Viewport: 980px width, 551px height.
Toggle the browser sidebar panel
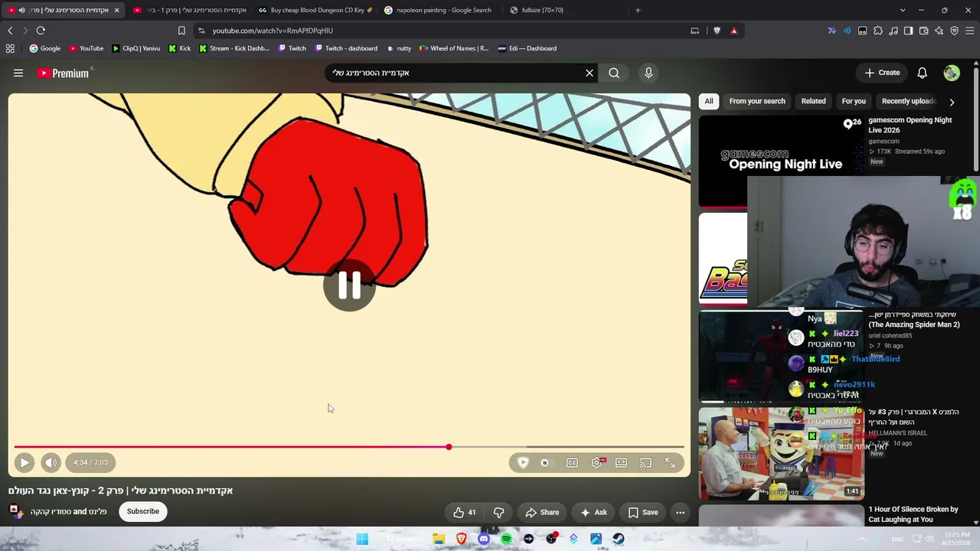[908, 31]
